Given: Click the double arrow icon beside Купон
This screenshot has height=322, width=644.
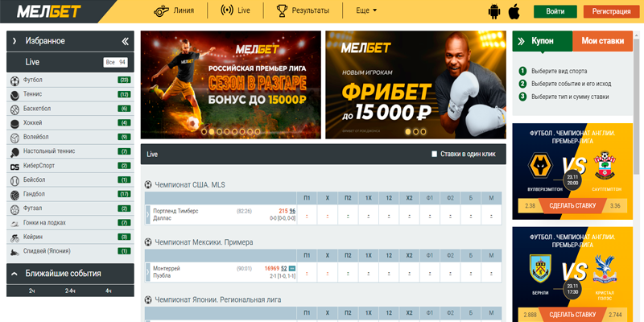Looking at the screenshot, I should click(521, 41).
